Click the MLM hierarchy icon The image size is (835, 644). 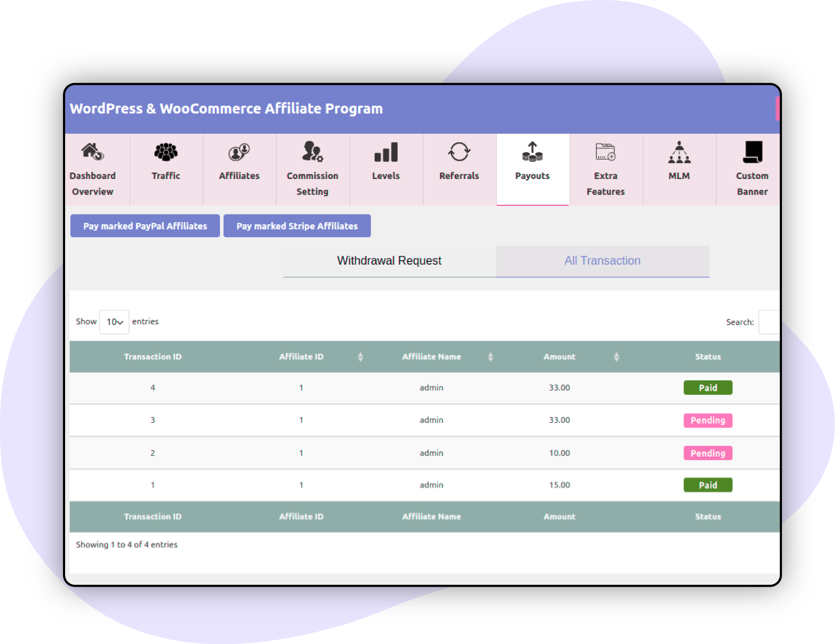click(x=679, y=152)
